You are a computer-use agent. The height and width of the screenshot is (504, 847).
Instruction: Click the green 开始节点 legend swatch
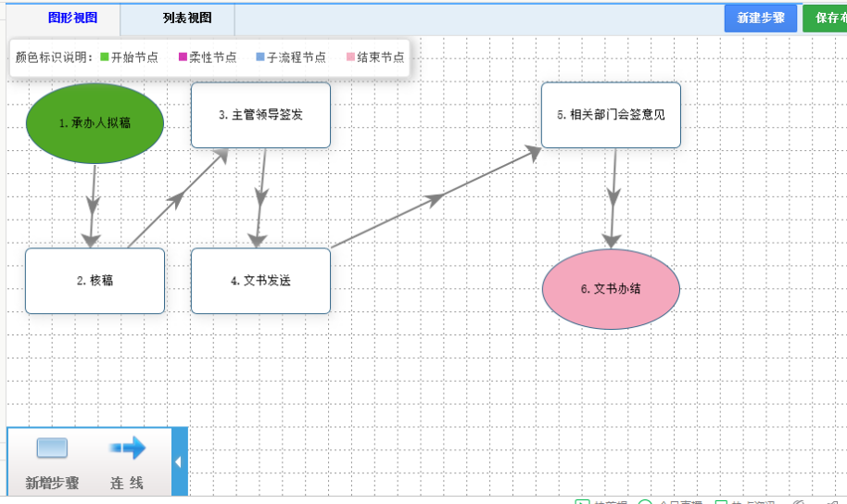pyautogui.click(x=105, y=57)
